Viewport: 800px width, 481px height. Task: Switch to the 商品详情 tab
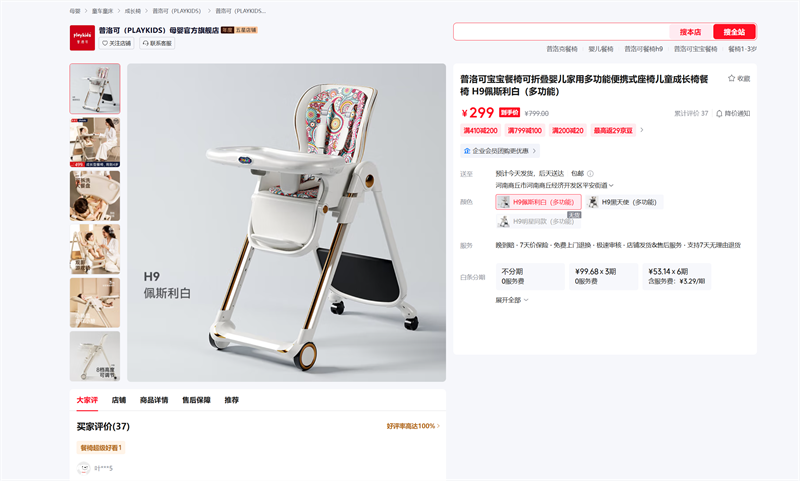click(x=154, y=400)
